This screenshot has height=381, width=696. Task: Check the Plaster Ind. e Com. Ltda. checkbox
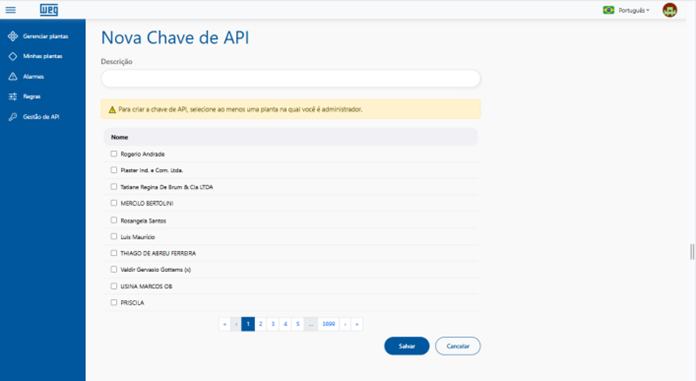pos(114,170)
